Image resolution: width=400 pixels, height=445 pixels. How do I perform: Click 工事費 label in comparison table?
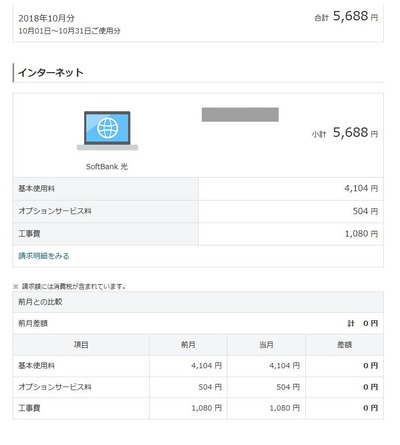coord(29,408)
